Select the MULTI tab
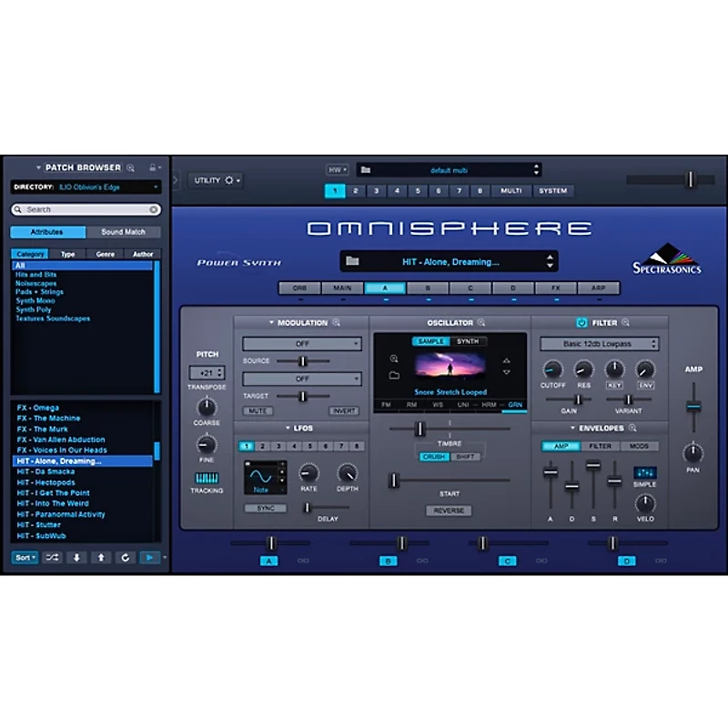The image size is (728, 728). (510, 191)
